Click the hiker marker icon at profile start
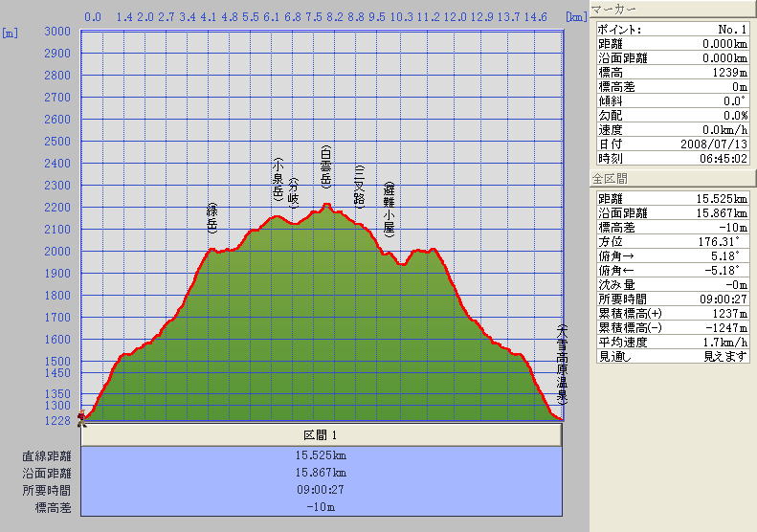757x532 pixels. click(82, 418)
